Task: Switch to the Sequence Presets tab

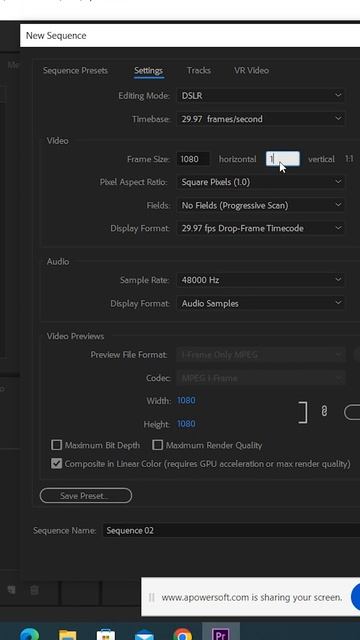Action: tap(76, 70)
